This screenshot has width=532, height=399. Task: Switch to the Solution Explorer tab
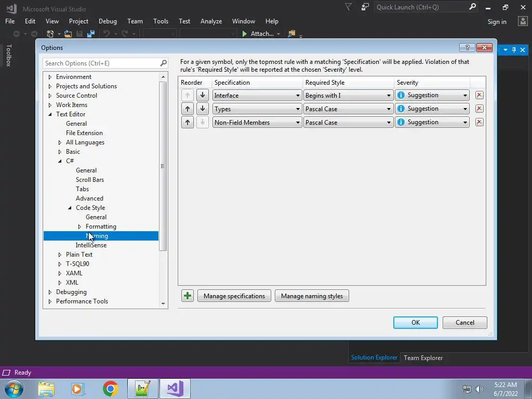pyautogui.click(x=374, y=357)
